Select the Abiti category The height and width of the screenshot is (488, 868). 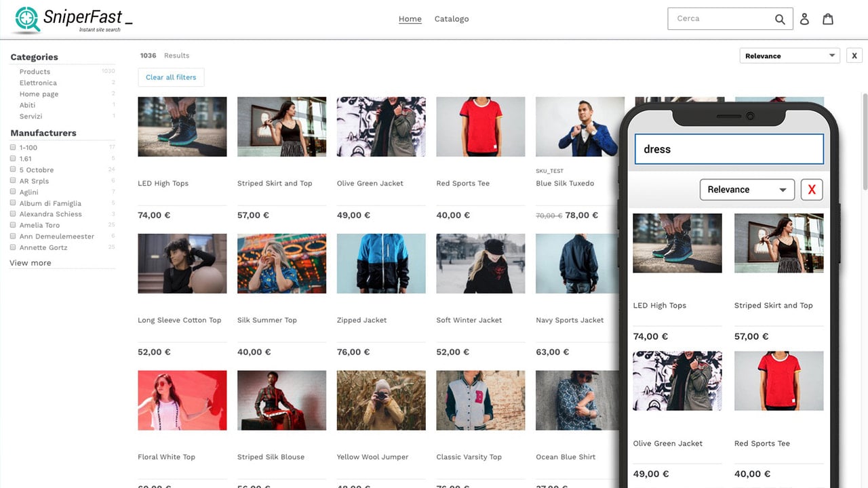tap(27, 105)
